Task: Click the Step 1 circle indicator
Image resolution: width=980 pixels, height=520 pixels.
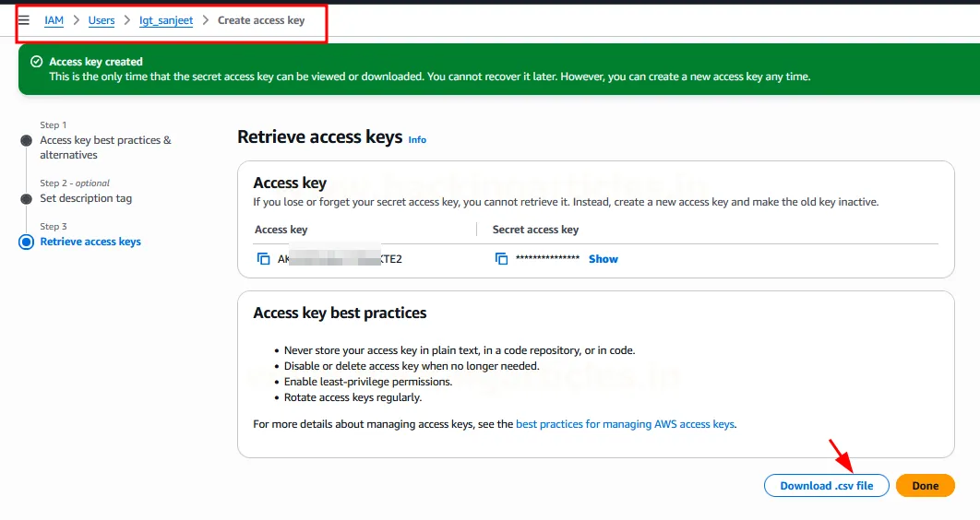Action: 26,140
